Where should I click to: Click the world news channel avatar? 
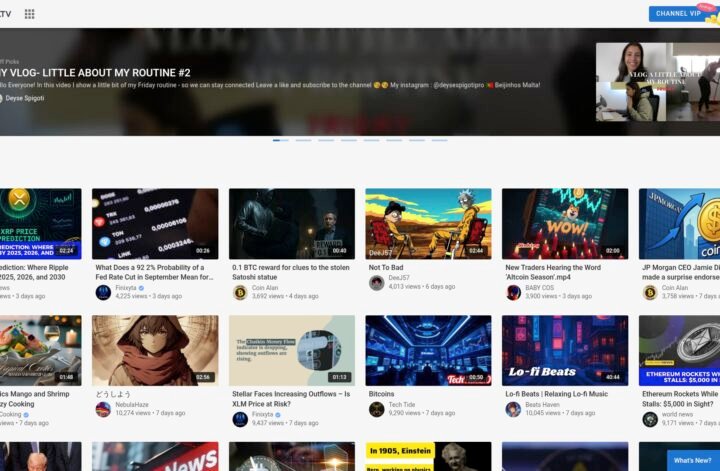tap(650, 419)
